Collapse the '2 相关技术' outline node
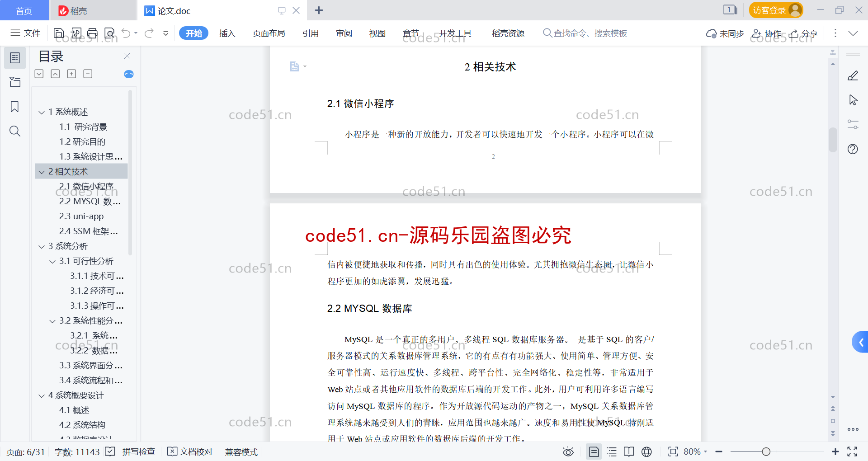Image resolution: width=868 pixels, height=461 pixels. click(x=42, y=172)
